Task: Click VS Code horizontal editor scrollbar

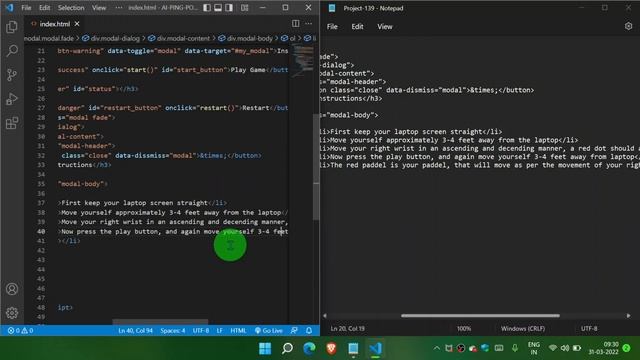Action: [x=160, y=322]
